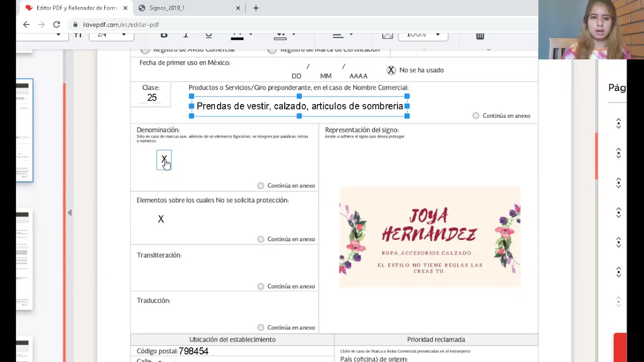
Task: Click the MM month date field
Action: click(x=326, y=76)
